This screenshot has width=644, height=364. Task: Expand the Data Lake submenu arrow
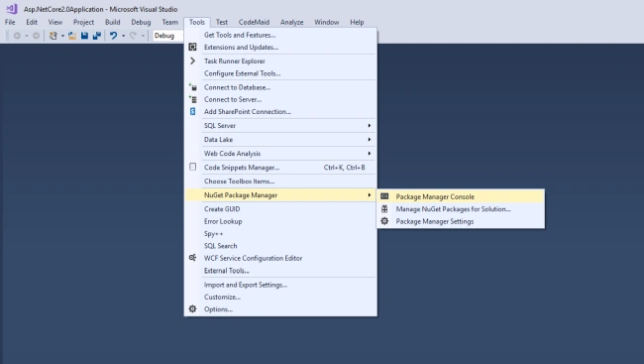pyautogui.click(x=370, y=140)
